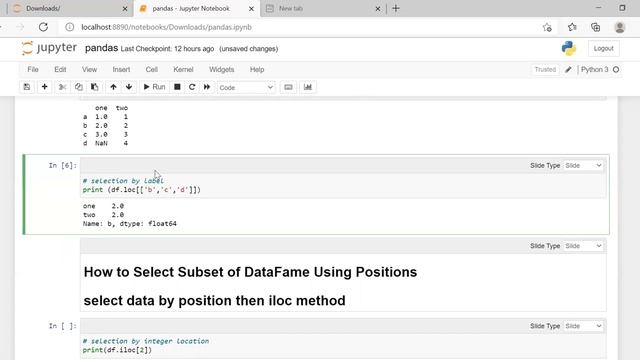Open the Help menu
Image resolution: width=640 pixels, height=360 pixels.
click(257, 69)
